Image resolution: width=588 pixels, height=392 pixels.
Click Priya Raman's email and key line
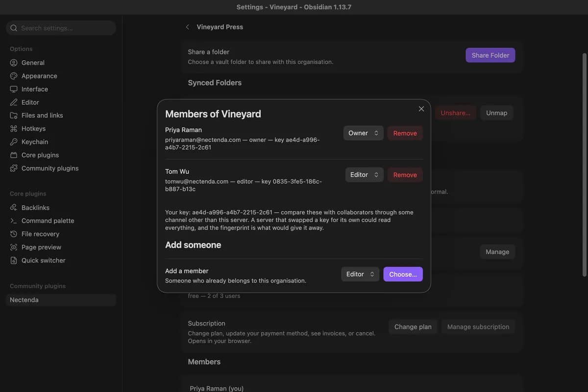[x=243, y=144]
